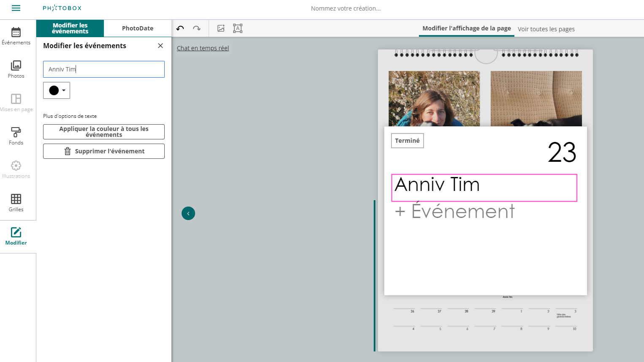Select the Modifier edit tool
644x362 pixels.
pyautogui.click(x=16, y=236)
